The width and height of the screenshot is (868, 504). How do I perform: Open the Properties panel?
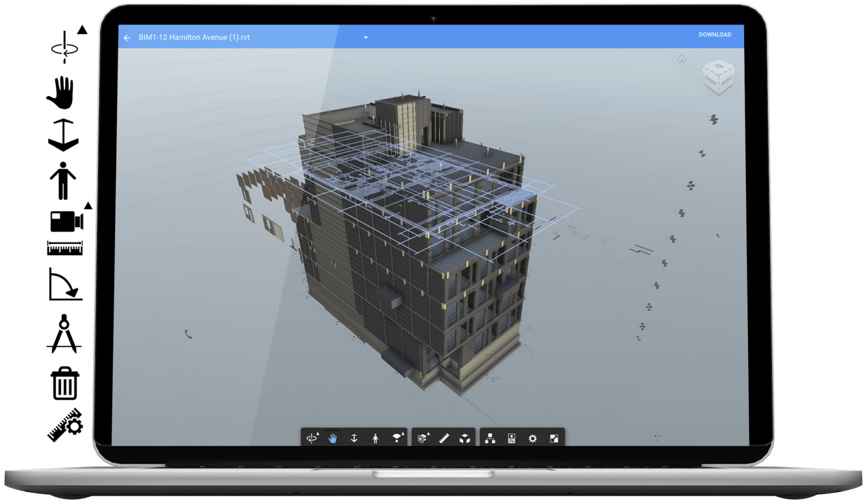pos(512,439)
